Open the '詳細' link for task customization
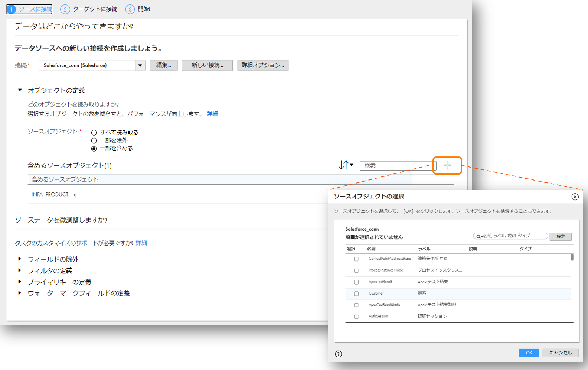Viewport: 588px width, 370px height. tap(141, 243)
